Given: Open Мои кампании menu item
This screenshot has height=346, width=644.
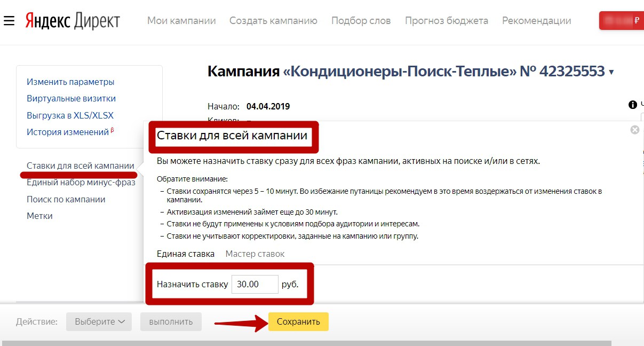Looking at the screenshot, I should click(x=181, y=21).
